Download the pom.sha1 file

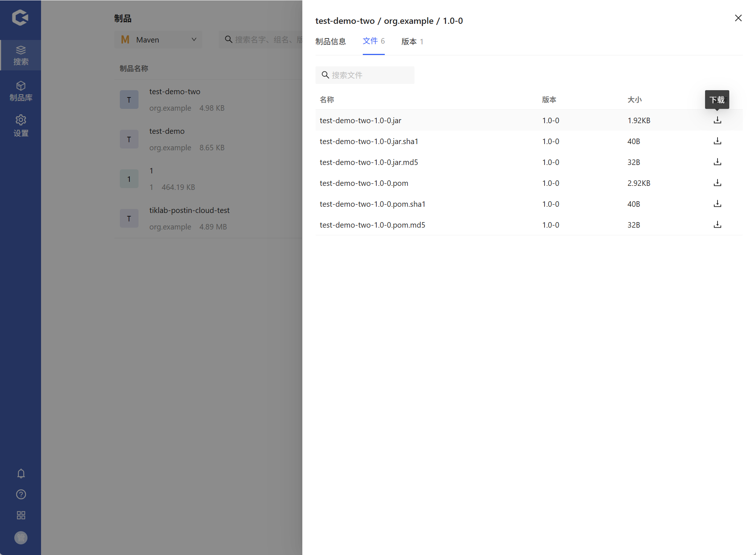coord(717,204)
